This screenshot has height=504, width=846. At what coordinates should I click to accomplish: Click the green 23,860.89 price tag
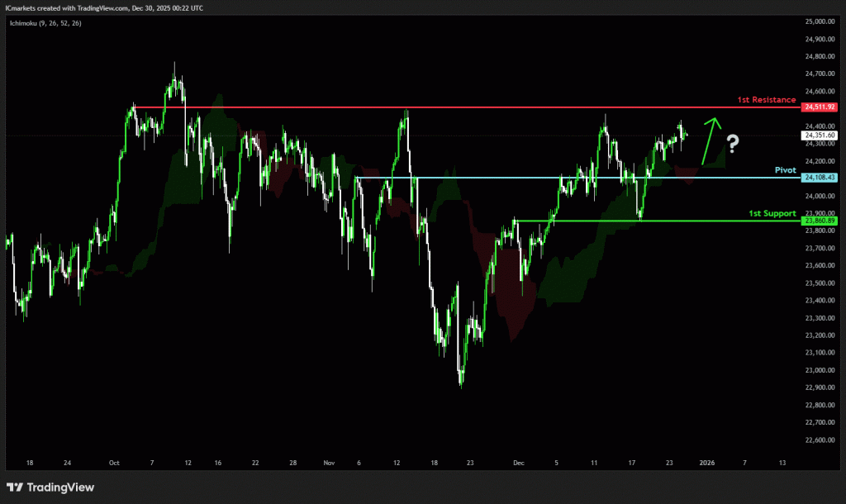[819, 221]
